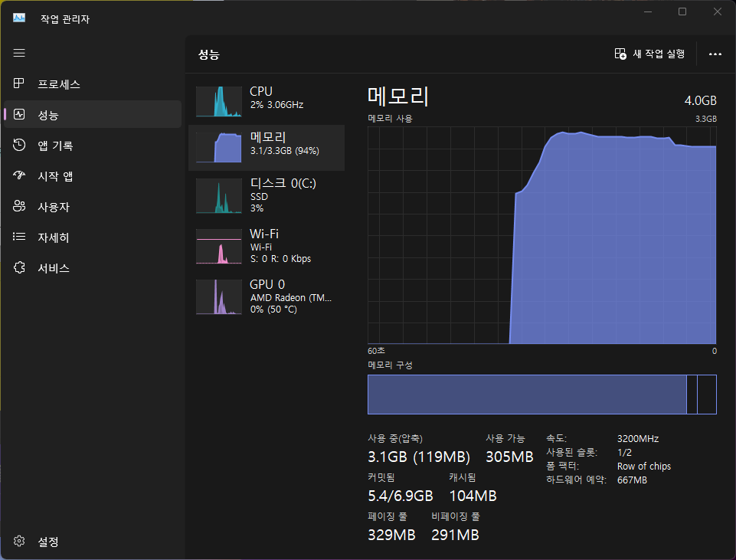The height and width of the screenshot is (560, 736).
Task: Click the CPU 2% 3.06GHz entry
Action: point(267,101)
